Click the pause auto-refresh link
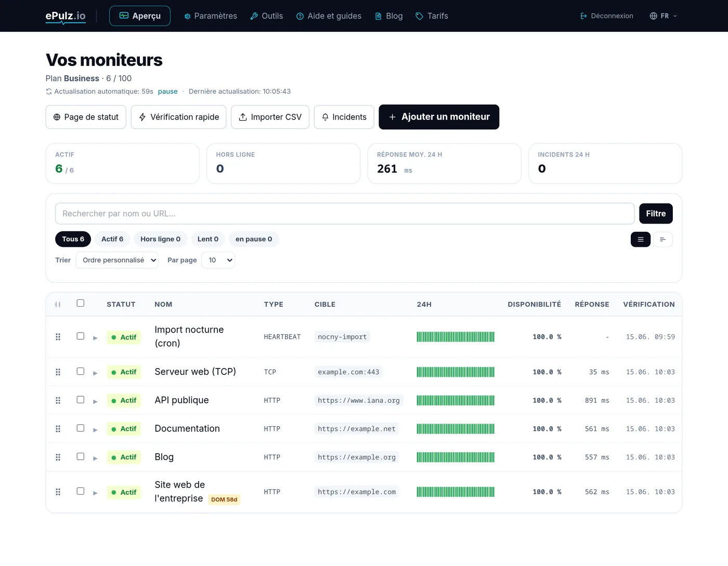This screenshot has width=728, height=566. coord(167,91)
